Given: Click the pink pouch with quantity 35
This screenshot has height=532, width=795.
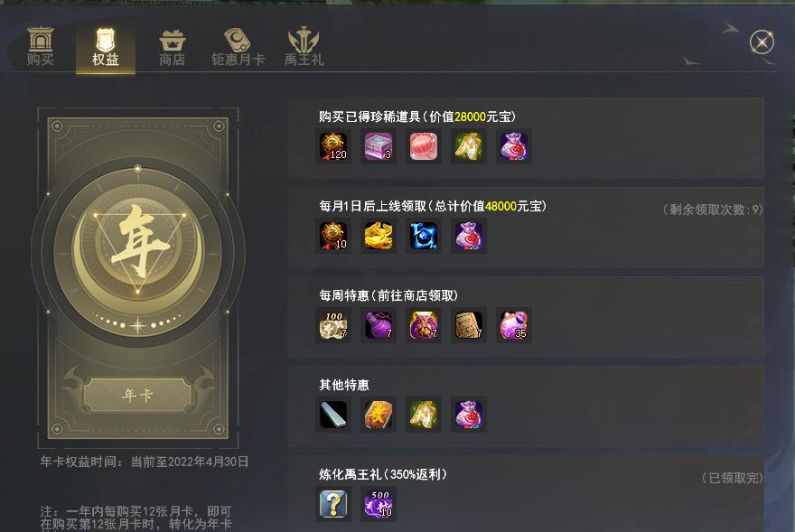Looking at the screenshot, I should [x=514, y=325].
